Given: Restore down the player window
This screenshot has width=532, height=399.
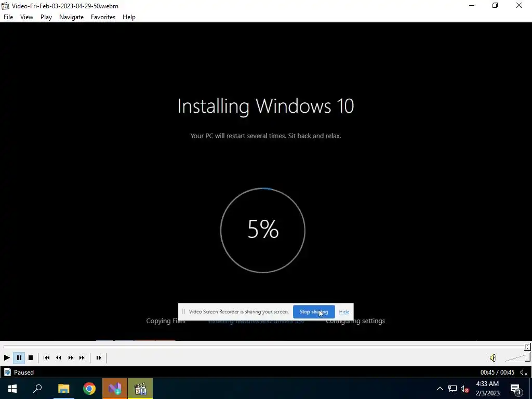Looking at the screenshot, I should click(x=495, y=5).
